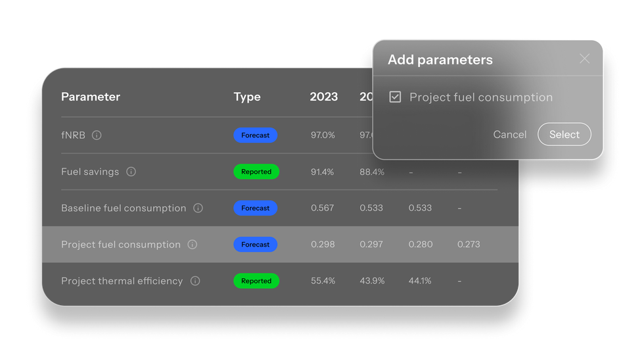Click the Parameter column header
The width and height of the screenshot is (644, 346).
pos(91,97)
